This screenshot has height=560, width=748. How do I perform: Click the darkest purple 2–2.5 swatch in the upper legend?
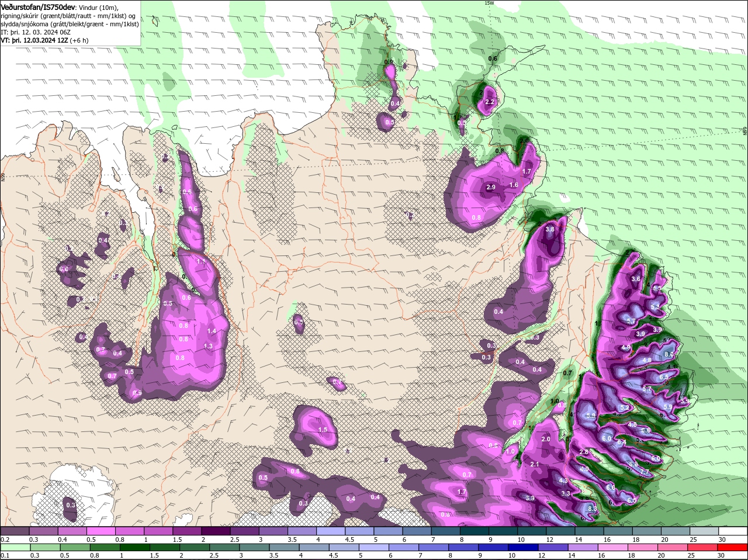pos(216,531)
